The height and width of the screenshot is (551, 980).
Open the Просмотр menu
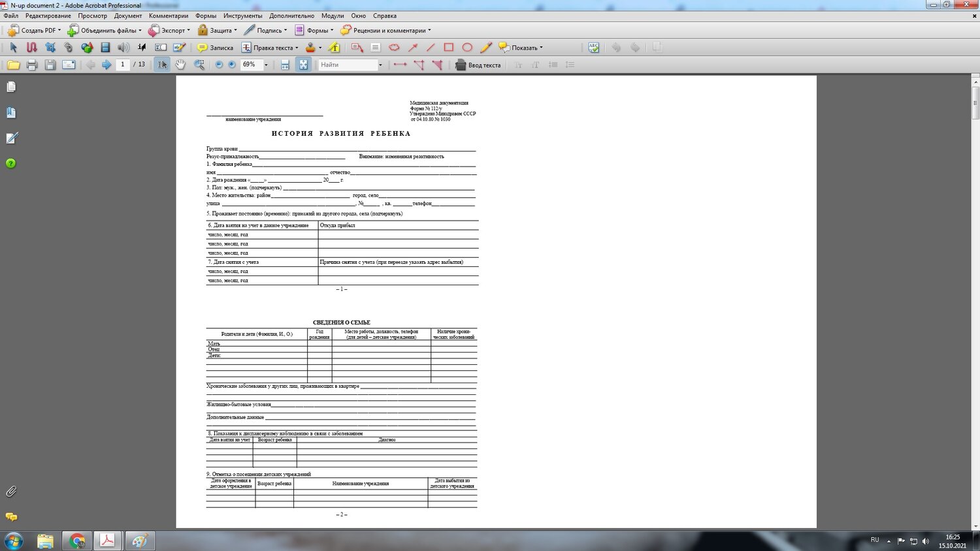coord(93,16)
